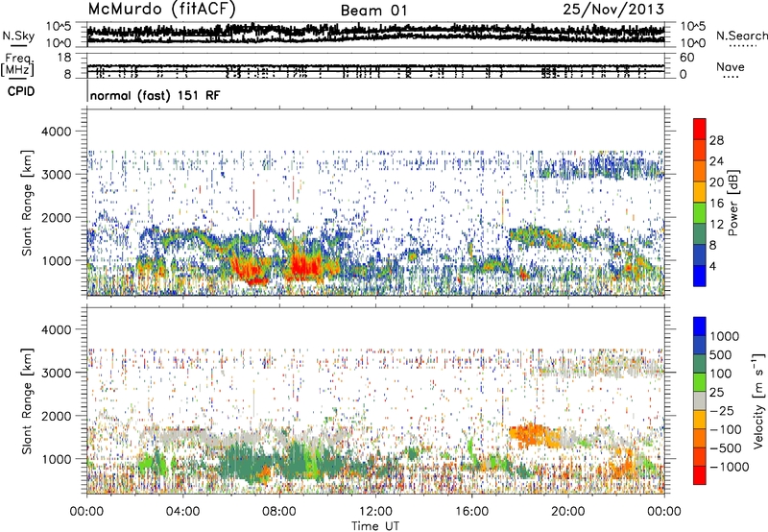Click the 16 tick on the power scale
Screen dimensions: 768x532
coord(716,204)
